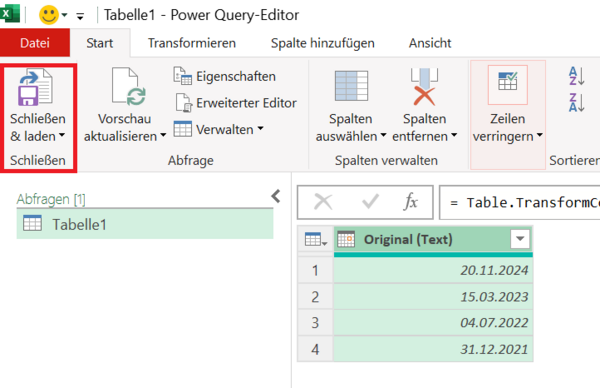
Task: Collapse the Abfragen pane with chevron
Action: click(276, 196)
